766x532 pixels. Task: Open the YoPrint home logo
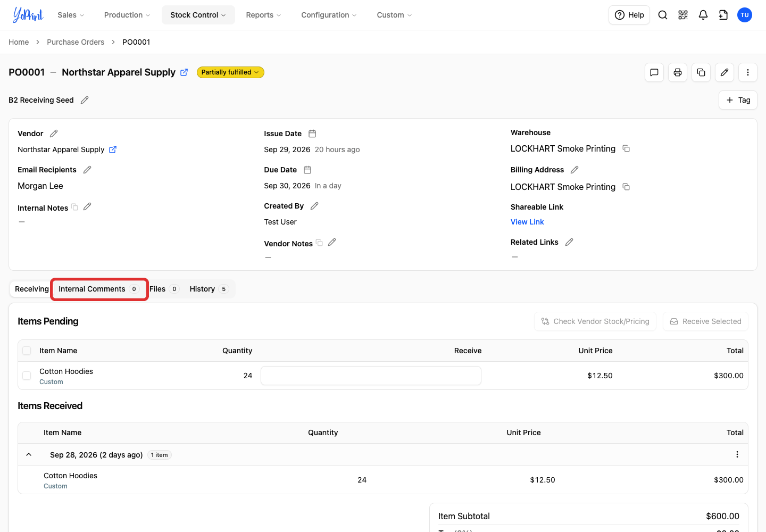pos(28,15)
